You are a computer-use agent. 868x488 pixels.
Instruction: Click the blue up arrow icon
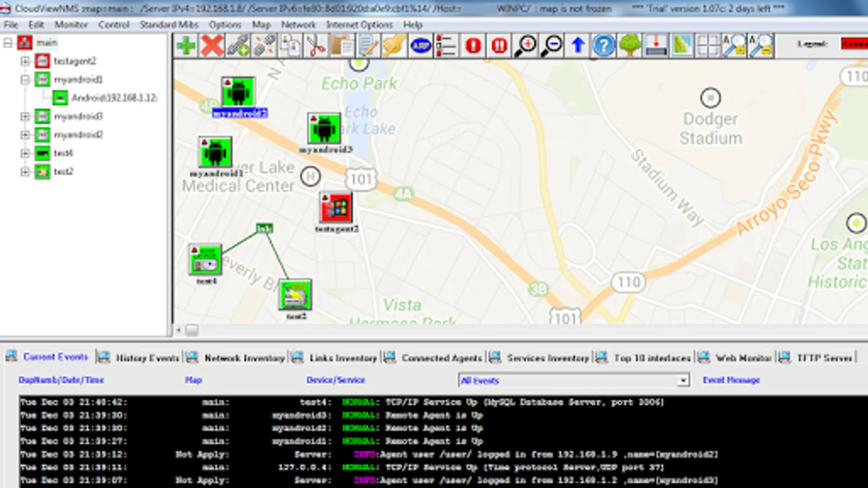tap(578, 46)
